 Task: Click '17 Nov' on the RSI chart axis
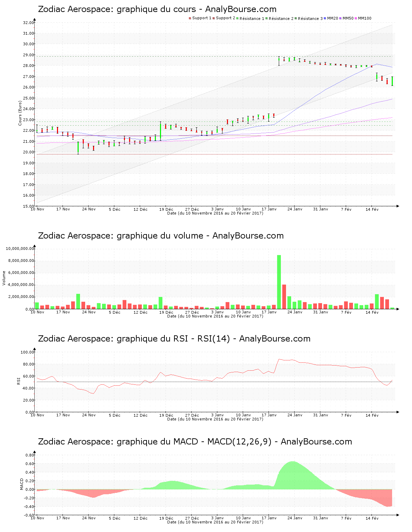(63, 415)
